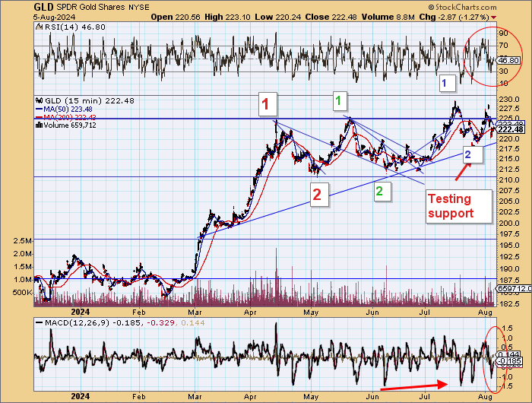Click the Mar label below MACD panel

tap(195, 397)
